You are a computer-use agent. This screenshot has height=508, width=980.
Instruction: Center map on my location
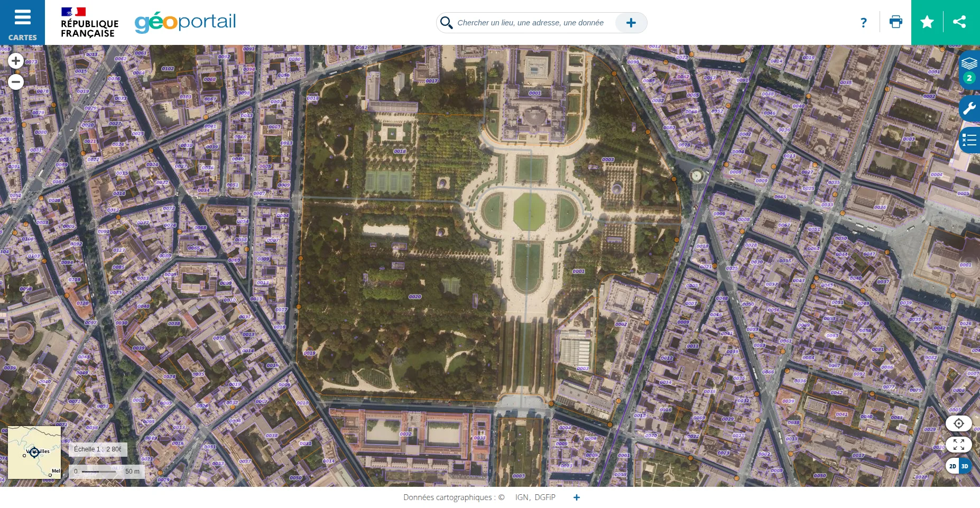coord(958,423)
